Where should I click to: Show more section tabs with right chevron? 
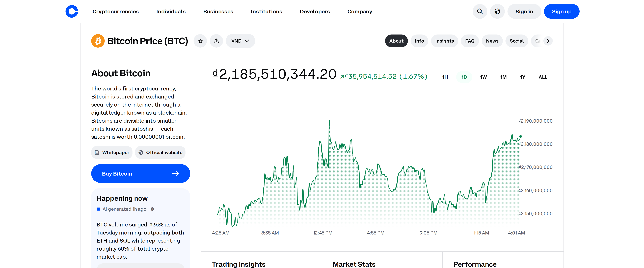click(x=548, y=41)
